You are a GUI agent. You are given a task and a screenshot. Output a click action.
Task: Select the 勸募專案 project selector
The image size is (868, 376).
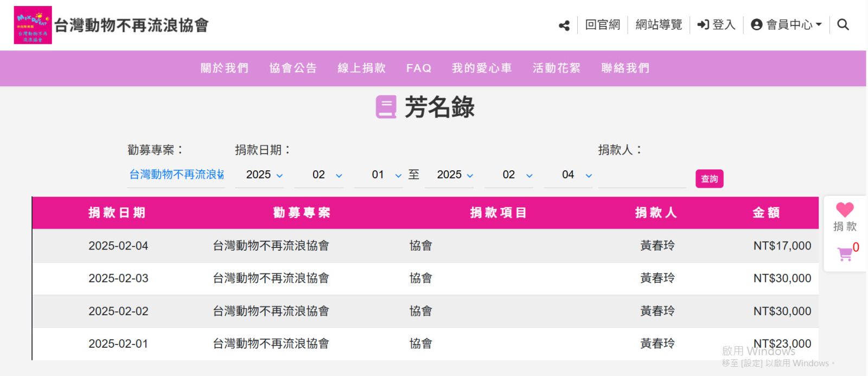[176, 175]
